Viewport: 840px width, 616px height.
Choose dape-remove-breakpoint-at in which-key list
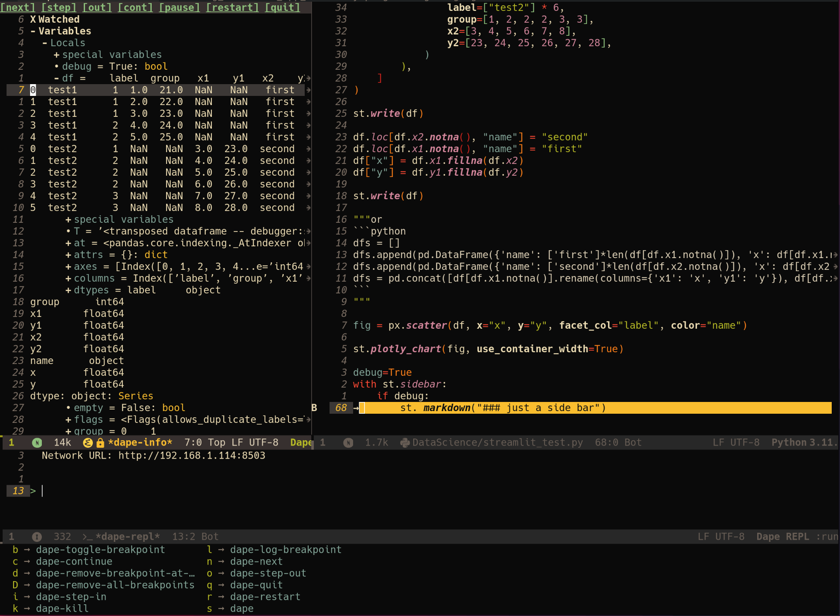click(x=115, y=573)
